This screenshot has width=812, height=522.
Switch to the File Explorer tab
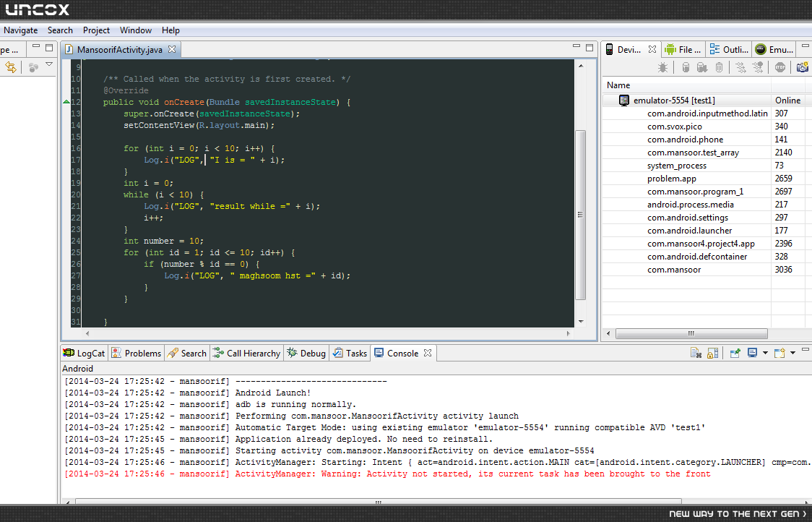(x=683, y=50)
